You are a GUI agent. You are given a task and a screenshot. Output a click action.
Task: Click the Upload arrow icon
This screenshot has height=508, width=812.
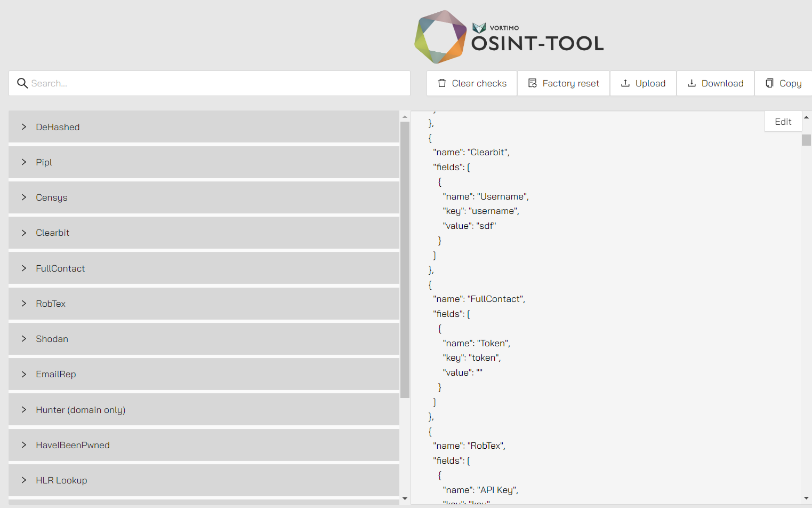pyautogui.click(x=625, y=83)
